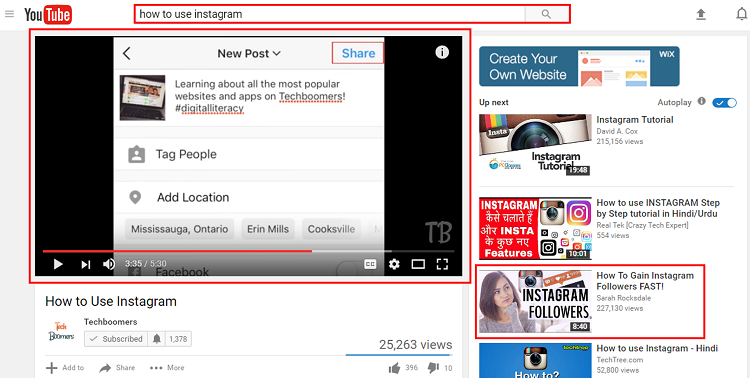The width and height of the screenshot is (750, 378).
Task: Open Sarah Rocksdale channel link
Action: click(x=624, y=298)
